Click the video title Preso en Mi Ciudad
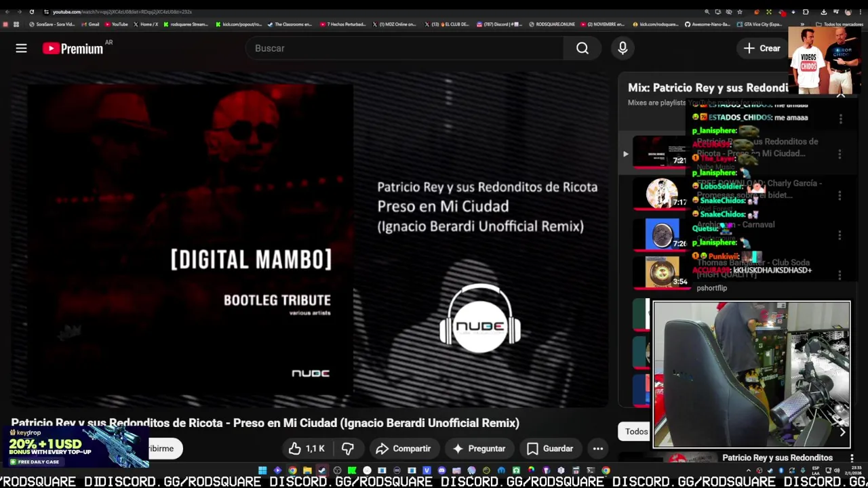Viewport: 868px width, 488px height. coord(265,423)
